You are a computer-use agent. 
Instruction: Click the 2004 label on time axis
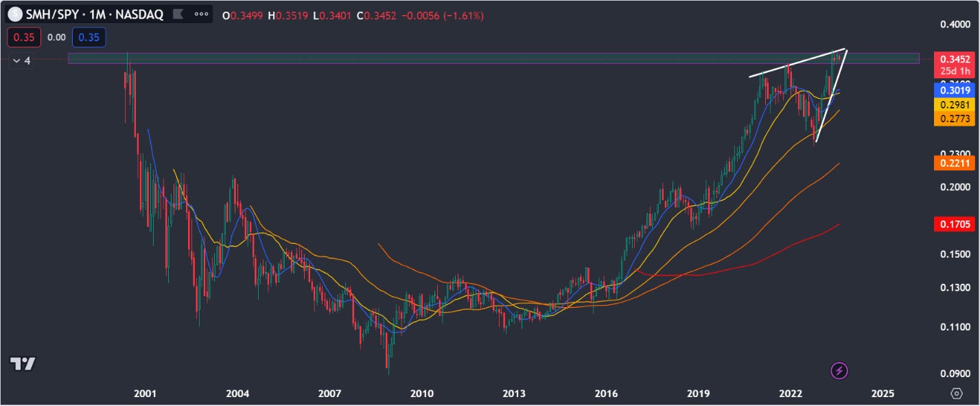point(237,394)
